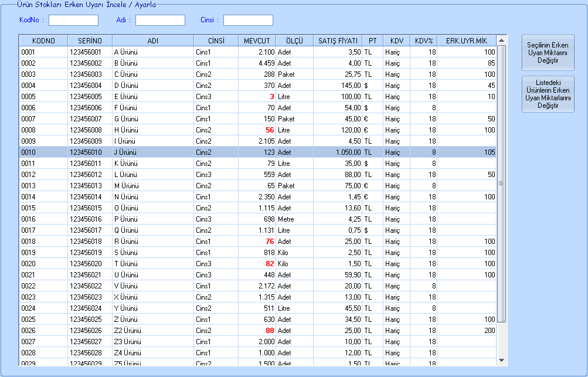Viewport: 588px width, 377px height.
Task: Click stock quantity 2.350
Action: point(267,197)
